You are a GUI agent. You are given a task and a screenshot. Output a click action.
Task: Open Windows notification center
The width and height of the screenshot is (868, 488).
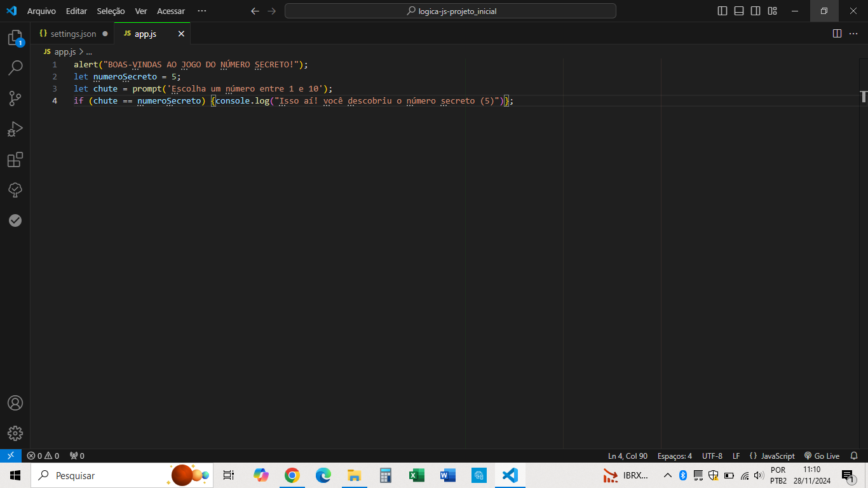(848, 475)
